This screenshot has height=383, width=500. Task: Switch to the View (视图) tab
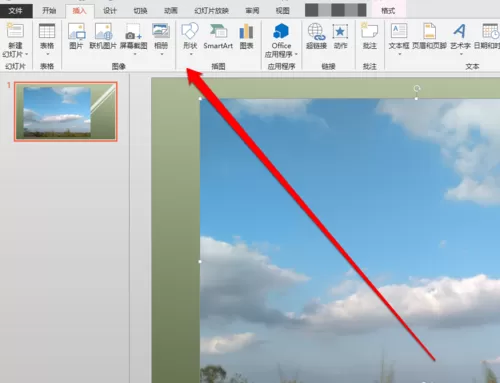point(283,11)
